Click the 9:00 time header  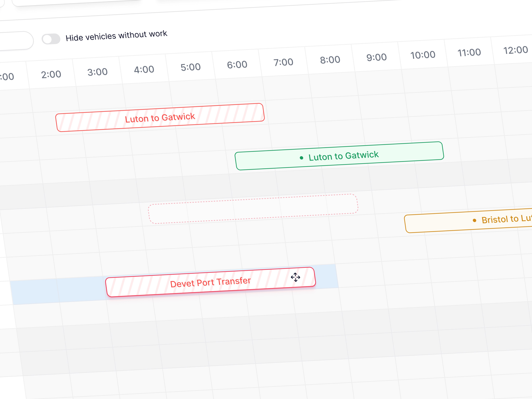tap(376, 58)
